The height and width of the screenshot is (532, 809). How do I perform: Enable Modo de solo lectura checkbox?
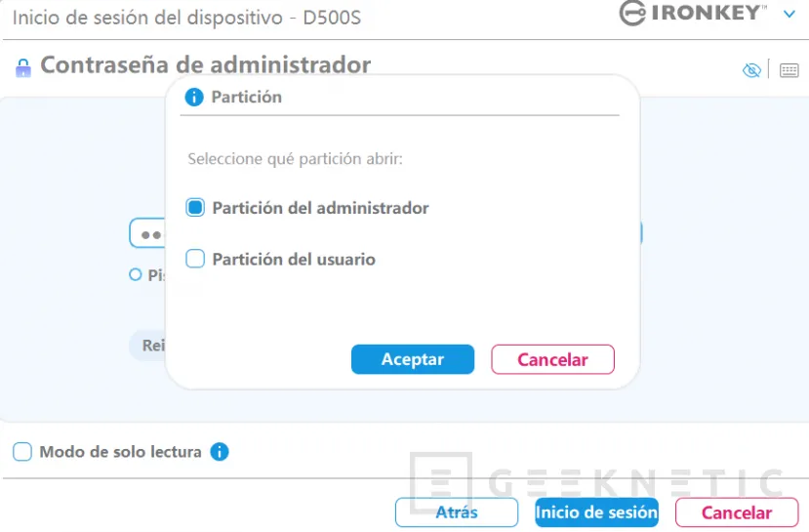click(x=22, y=452)
